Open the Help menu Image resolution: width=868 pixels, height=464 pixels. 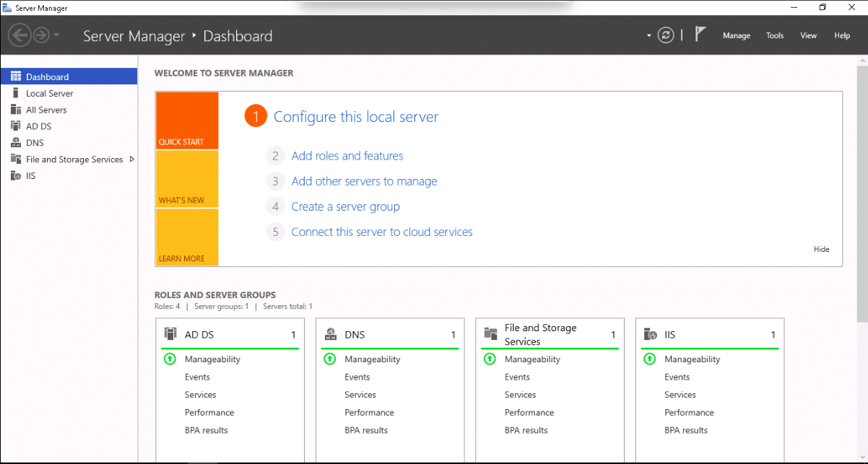pos(842,35)
